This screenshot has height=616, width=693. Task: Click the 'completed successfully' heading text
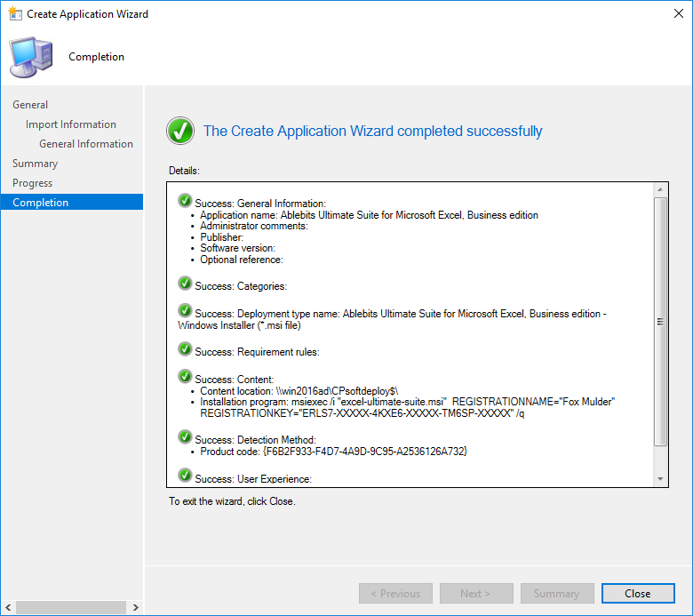[x=372, y=131]
